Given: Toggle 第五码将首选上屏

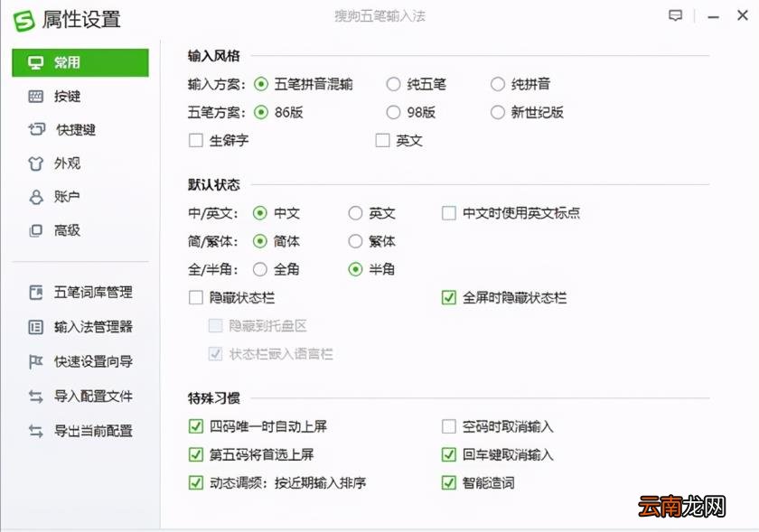Looking at the screenshot, I should tap(195, 454).
